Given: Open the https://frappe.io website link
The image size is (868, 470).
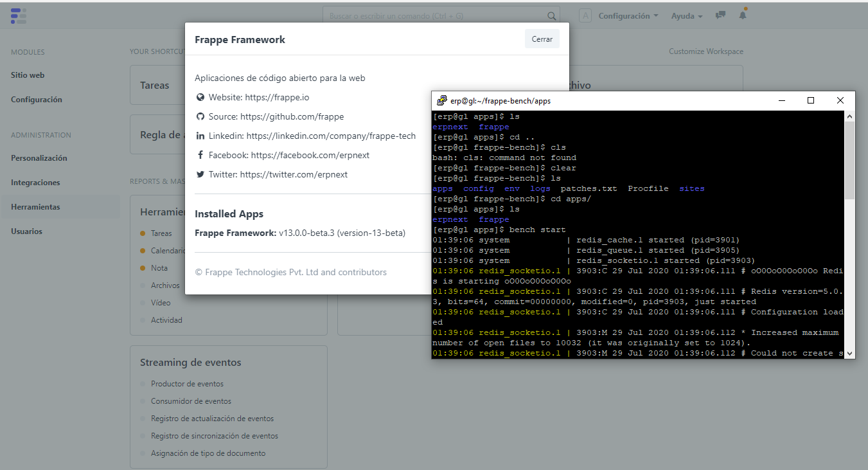Looking at the screenshot, I should tap(277, 97).
